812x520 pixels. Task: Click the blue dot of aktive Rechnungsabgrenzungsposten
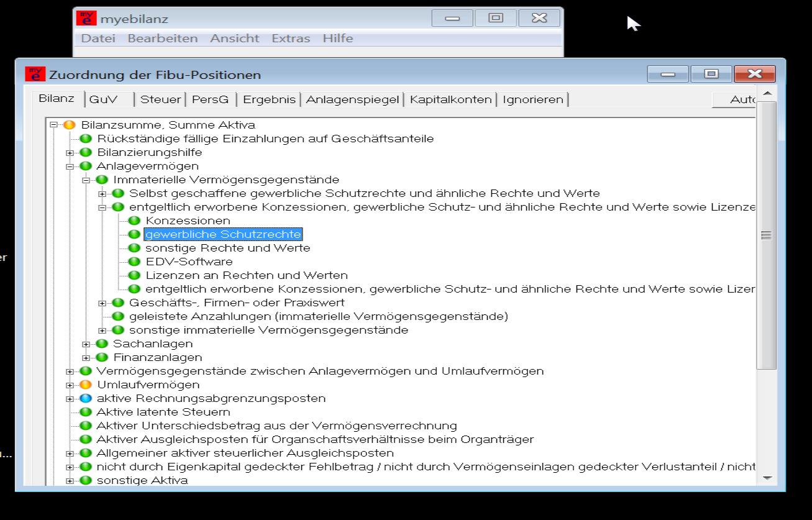click(85, 398)
